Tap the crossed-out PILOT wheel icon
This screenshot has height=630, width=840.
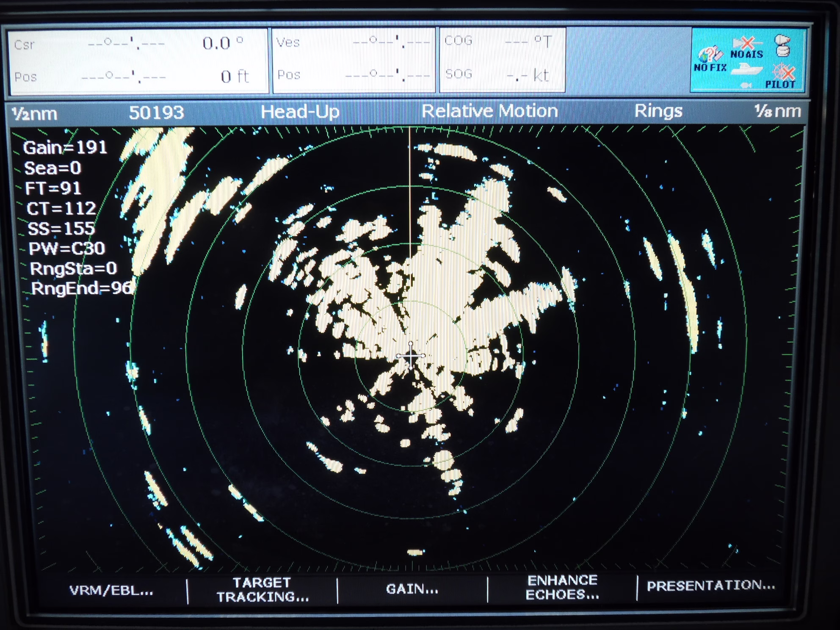point(781,76)
